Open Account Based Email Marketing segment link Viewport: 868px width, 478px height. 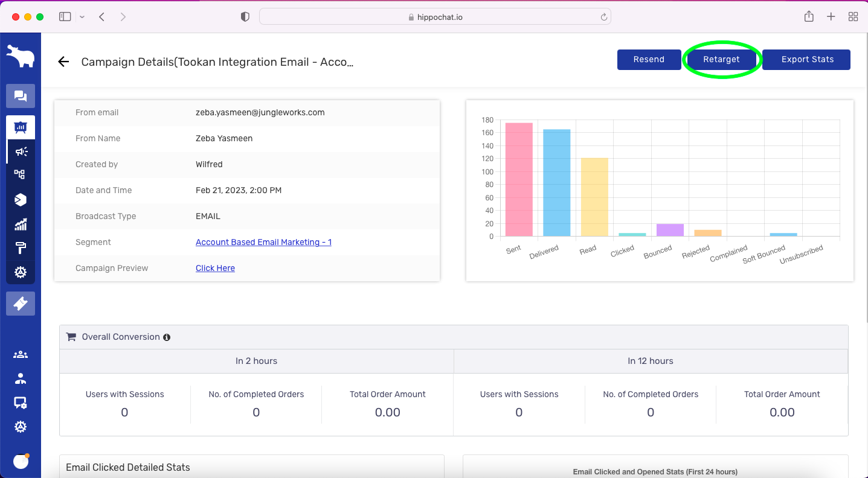coord(263,242)
